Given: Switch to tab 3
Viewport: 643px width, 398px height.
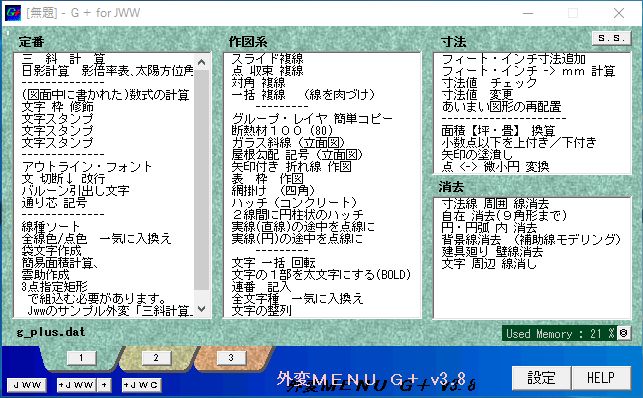Looking at the screenshot, I should 231,358.
